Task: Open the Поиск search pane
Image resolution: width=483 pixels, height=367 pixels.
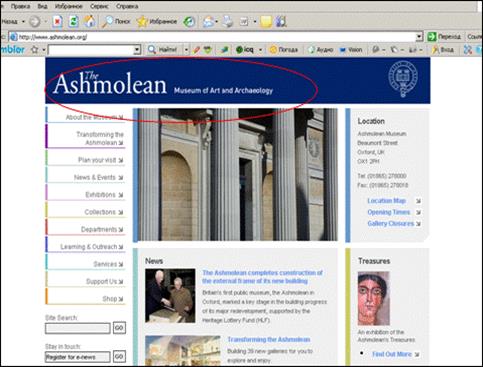Action: (x=116, y=22)
